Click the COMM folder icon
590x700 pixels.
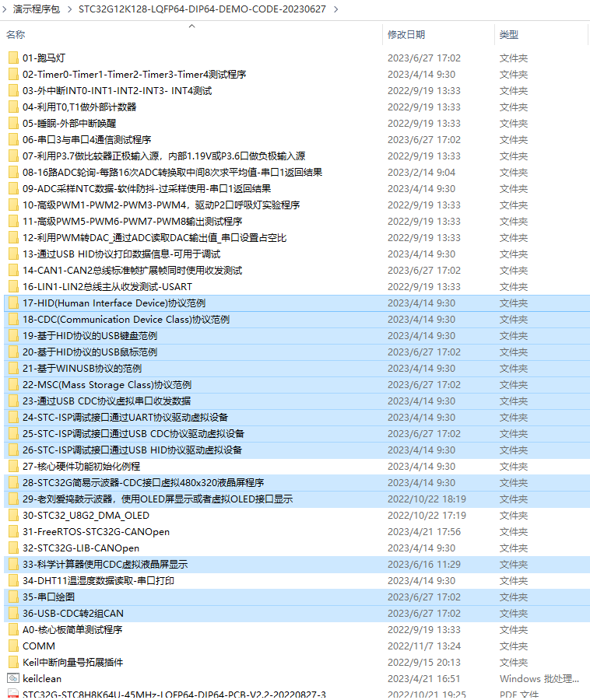(13, 646)
